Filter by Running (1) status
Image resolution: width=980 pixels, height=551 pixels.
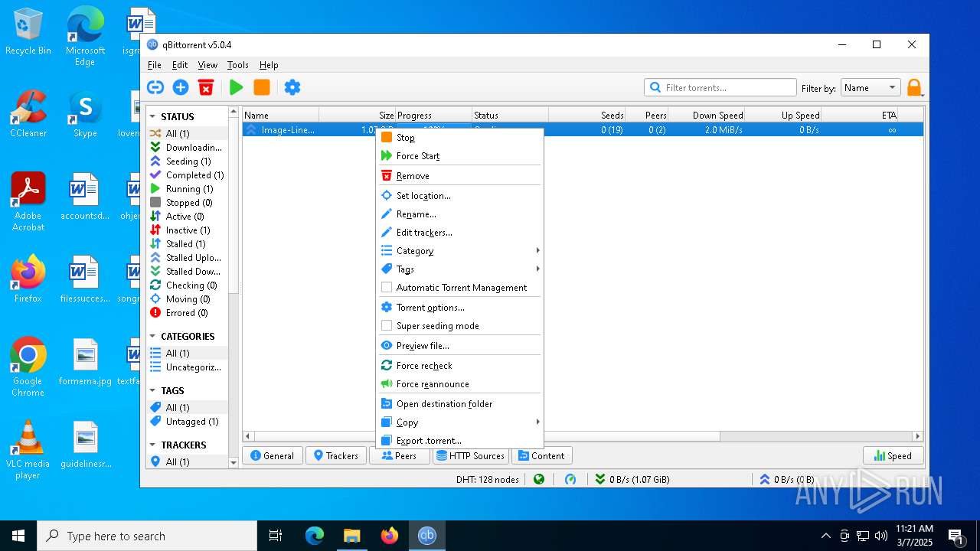(187, 189)
